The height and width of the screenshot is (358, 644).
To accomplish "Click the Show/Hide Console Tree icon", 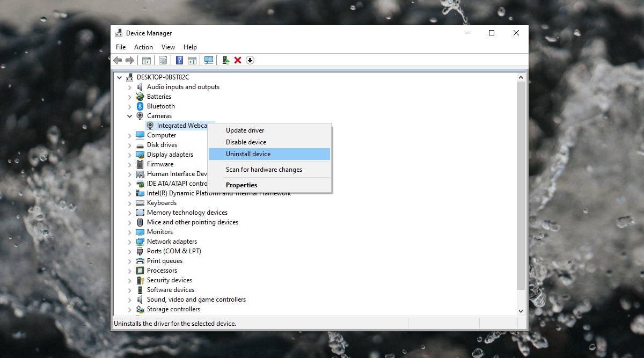I will [146, 60].
